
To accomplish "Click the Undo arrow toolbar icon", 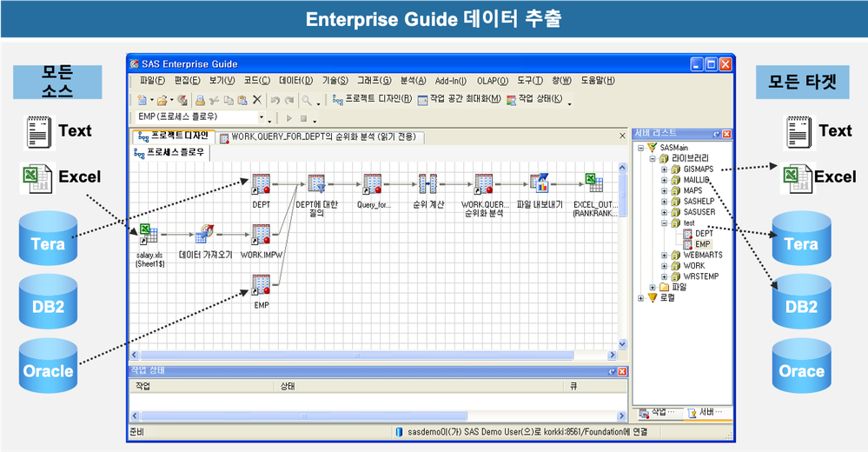I will pyautogui.click(x=275, y=100).
